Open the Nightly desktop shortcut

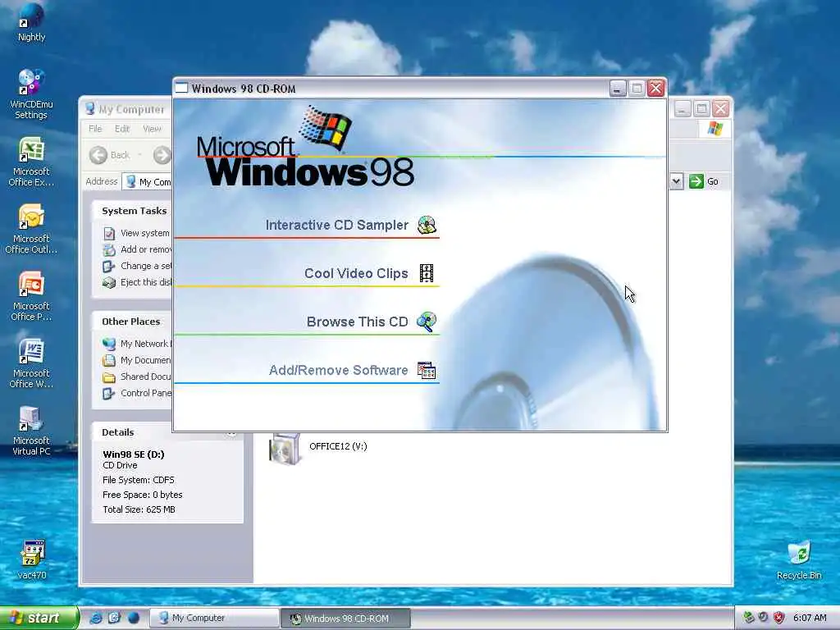click(x=31, y=22)
